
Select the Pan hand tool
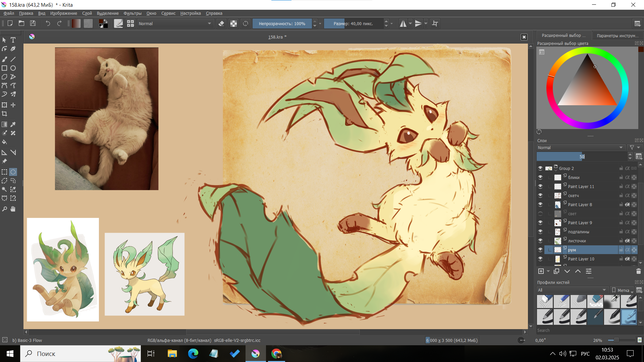click(x=13, y=209)
